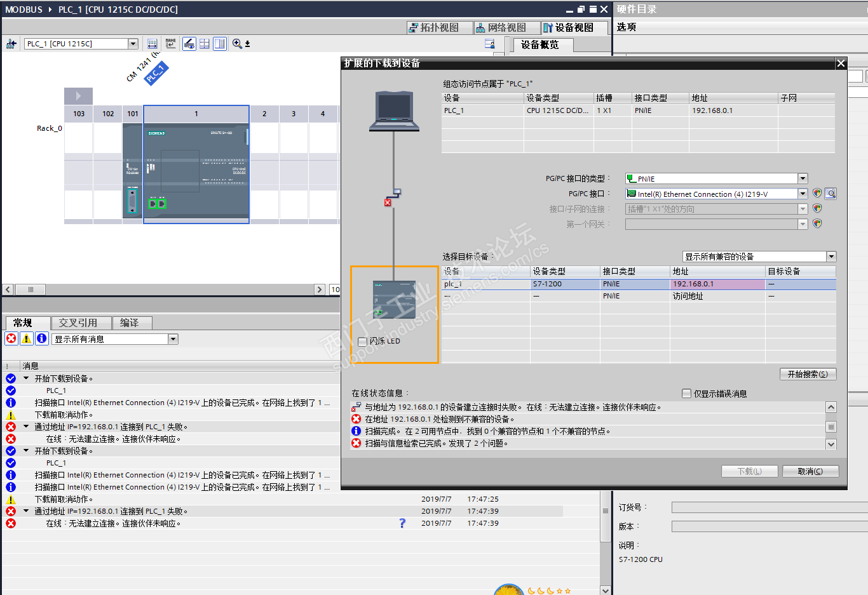Click the green Ethernet ports on the CPU

(x=157, y=204)
